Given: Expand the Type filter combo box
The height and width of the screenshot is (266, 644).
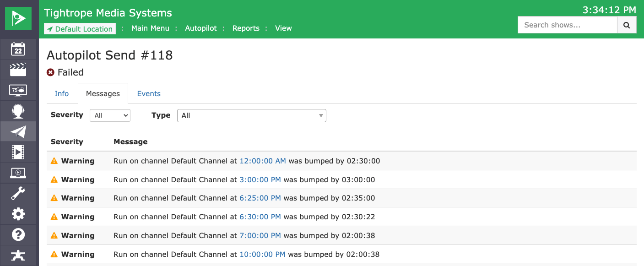Looking at the screenshot, I should (x=251, y=115).
